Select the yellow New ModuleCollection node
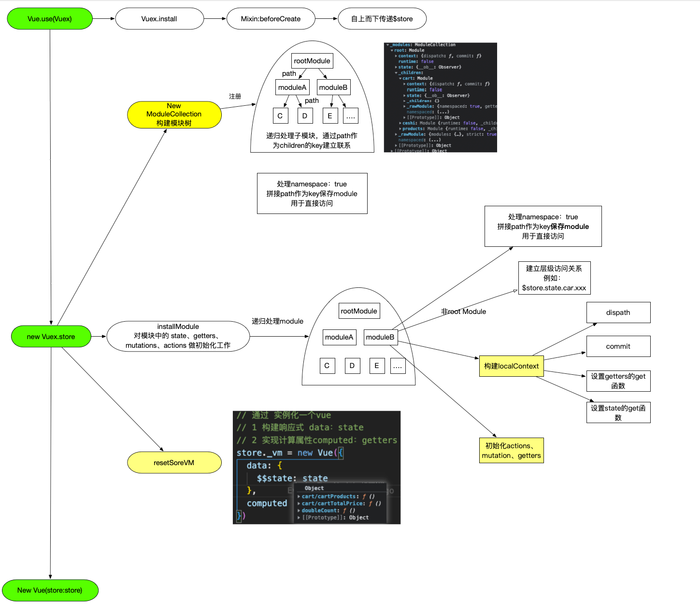The image size is (700, 611). [174, 114]
